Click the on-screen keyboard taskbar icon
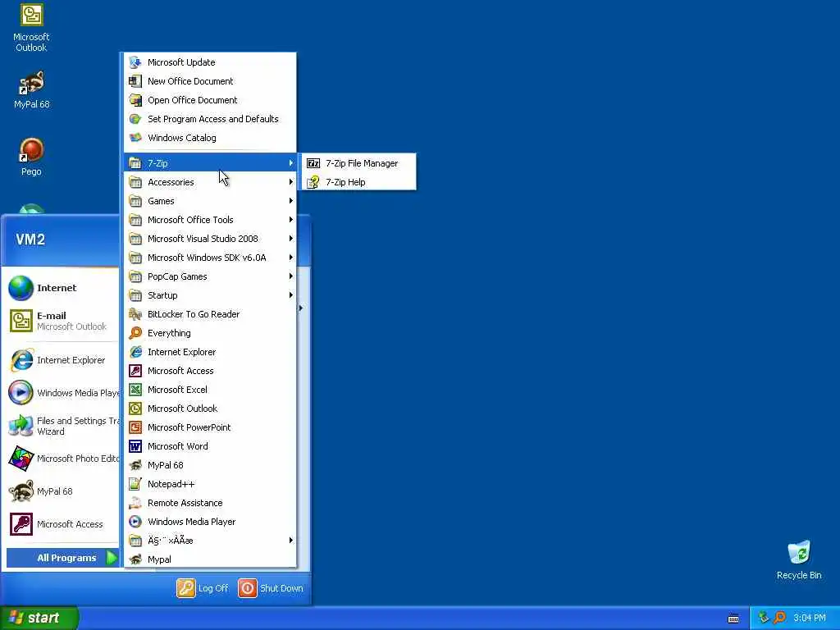The image size is (840, 630). tap(733, 619)
